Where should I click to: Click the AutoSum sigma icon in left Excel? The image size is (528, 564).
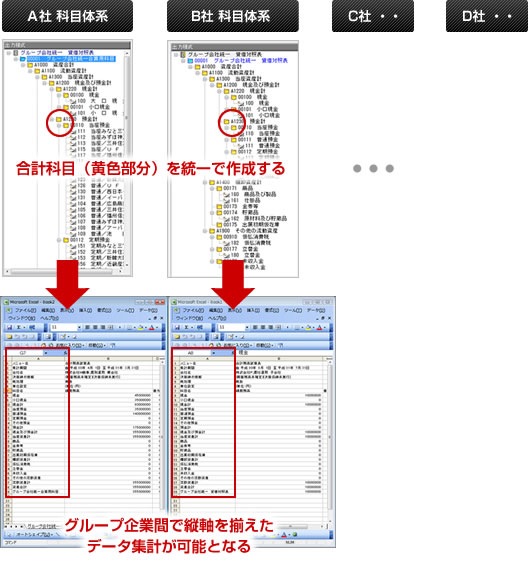(x=19, y=327)
